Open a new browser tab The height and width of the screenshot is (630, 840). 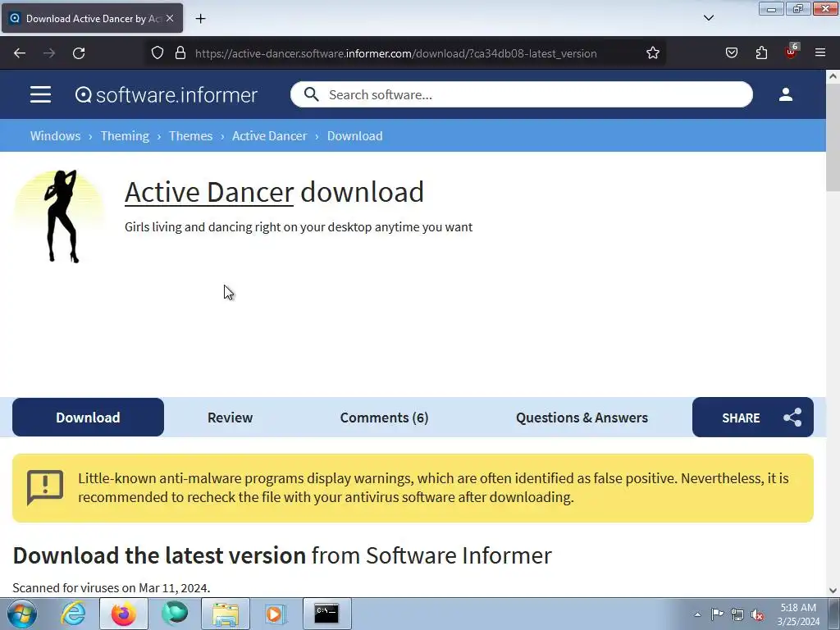[200, 19]
